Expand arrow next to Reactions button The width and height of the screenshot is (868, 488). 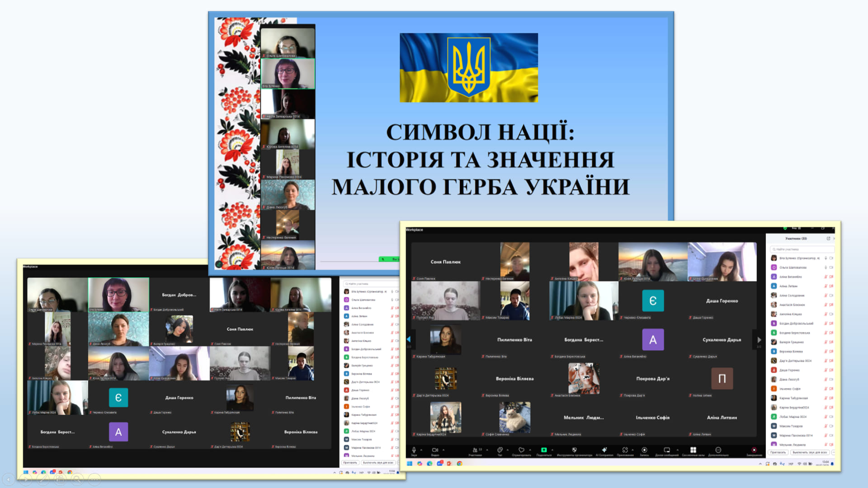(x=530, y=450)
